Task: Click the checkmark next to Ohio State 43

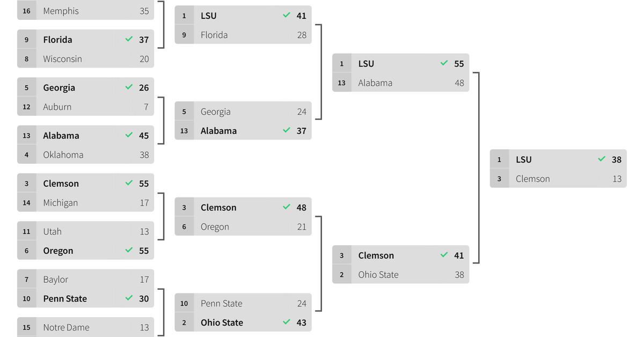Action: point(287,322)
